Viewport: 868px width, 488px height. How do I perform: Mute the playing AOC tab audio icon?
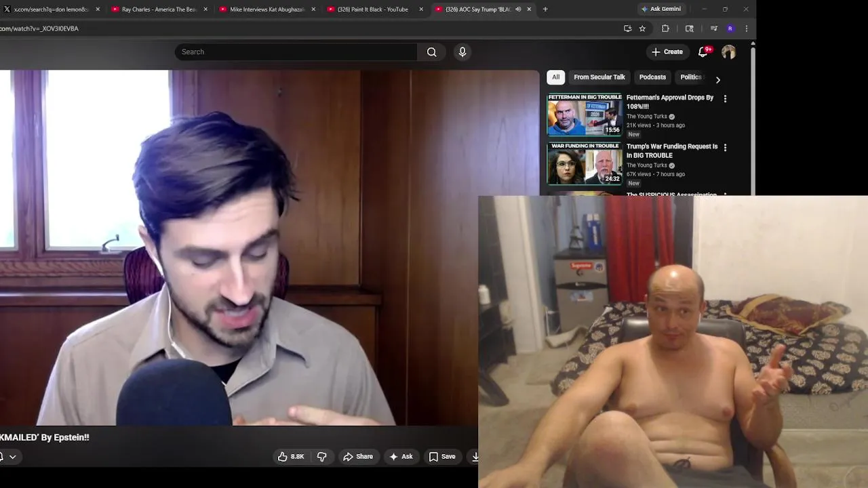click(x=518, y=9)
